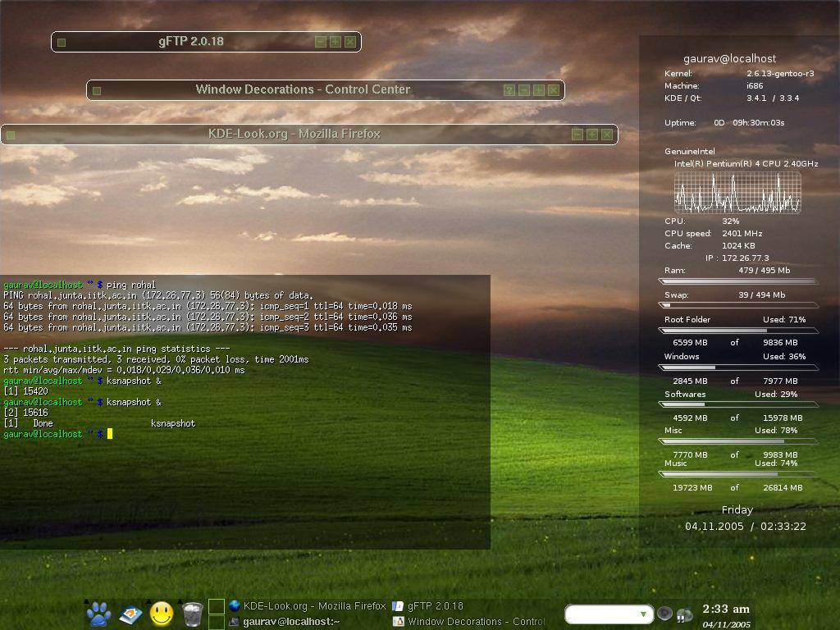Click the home folder icon in panel
The height and width of the screenshot is (630, 840).
click(130, 614)
